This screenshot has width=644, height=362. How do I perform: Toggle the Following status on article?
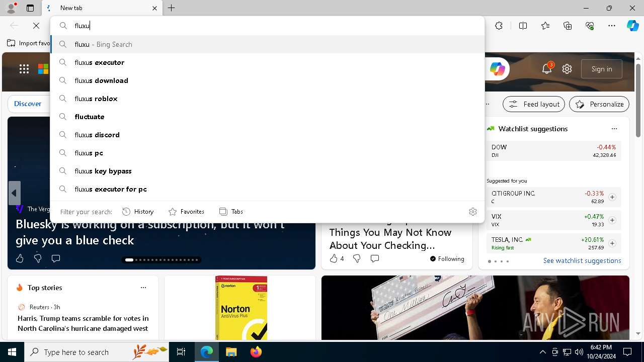point(447,259)
